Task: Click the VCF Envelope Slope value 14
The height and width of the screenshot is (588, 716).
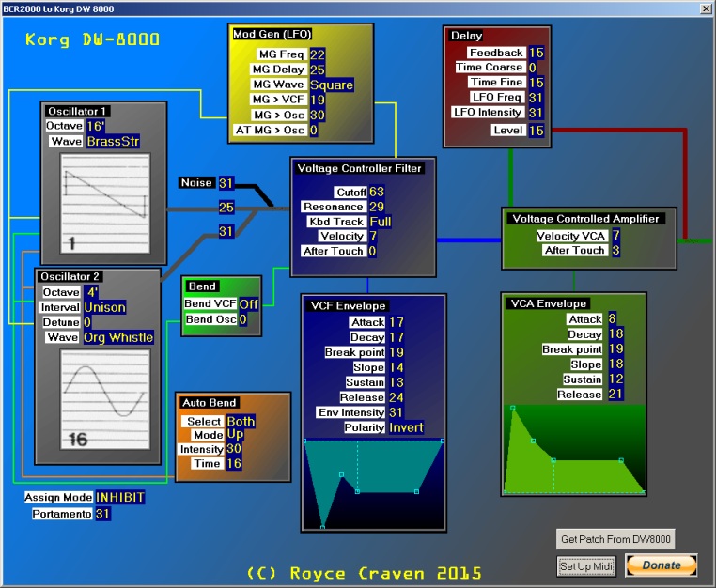Action: coord(396,367)
